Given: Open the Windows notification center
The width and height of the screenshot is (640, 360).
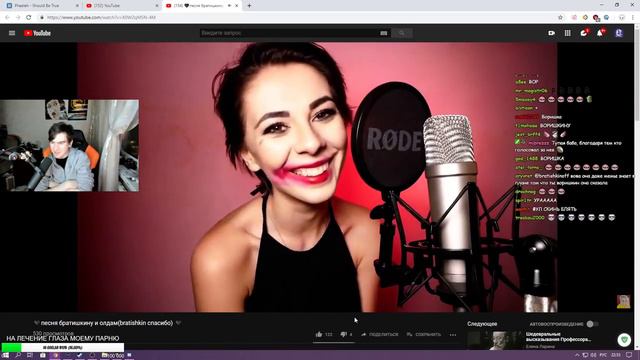Looking at the screenshot, I should tap(629, 355).
